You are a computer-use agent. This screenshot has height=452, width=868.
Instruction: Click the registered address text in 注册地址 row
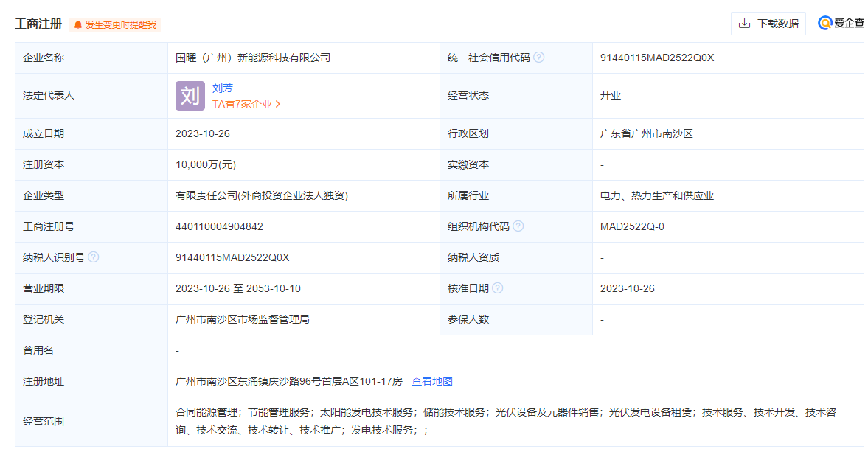(288, 381)
